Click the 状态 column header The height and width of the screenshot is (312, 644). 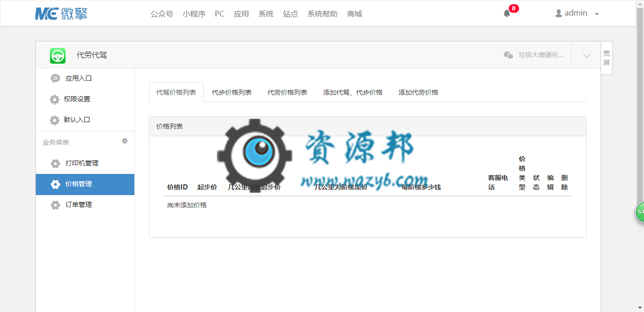[x=536, y=182]
